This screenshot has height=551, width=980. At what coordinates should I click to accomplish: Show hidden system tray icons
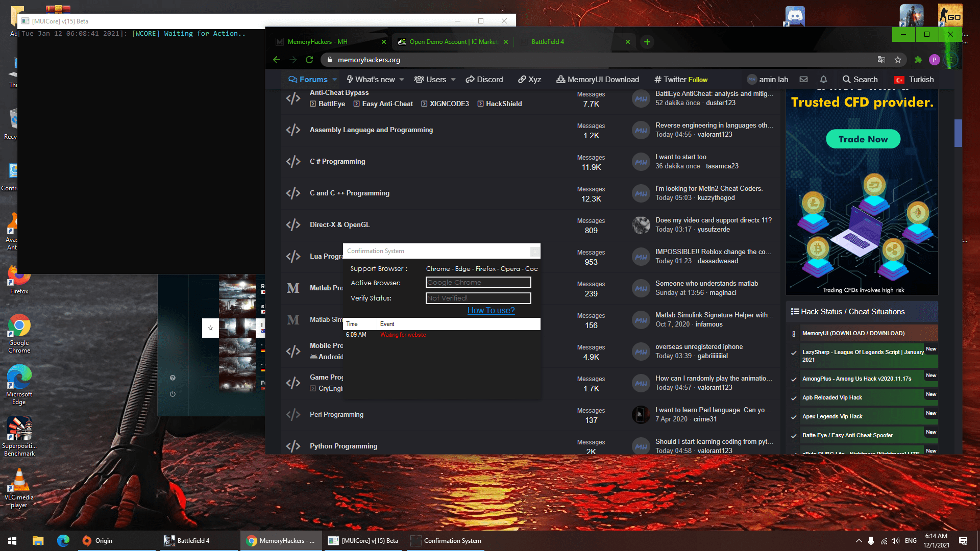pos(859,541)
